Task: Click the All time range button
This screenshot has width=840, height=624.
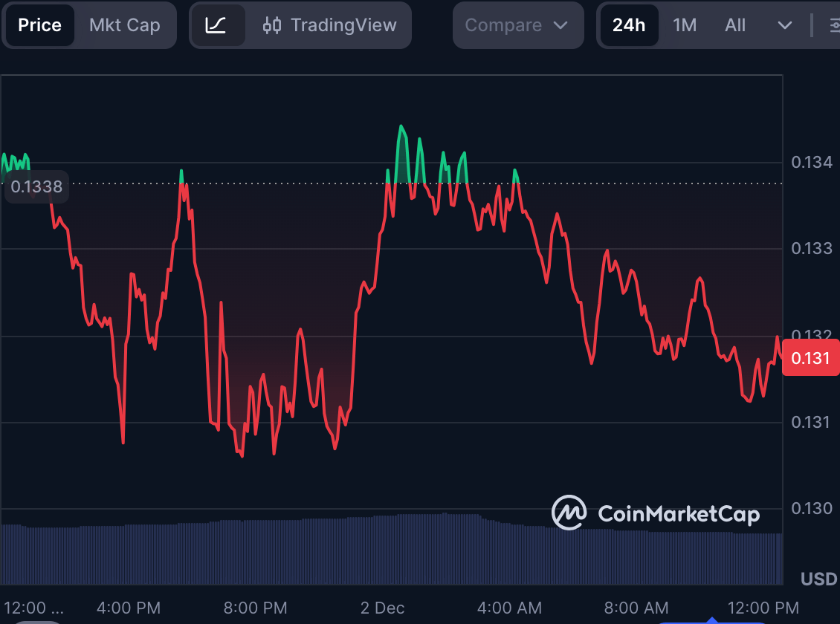Action: click(734, 25)
